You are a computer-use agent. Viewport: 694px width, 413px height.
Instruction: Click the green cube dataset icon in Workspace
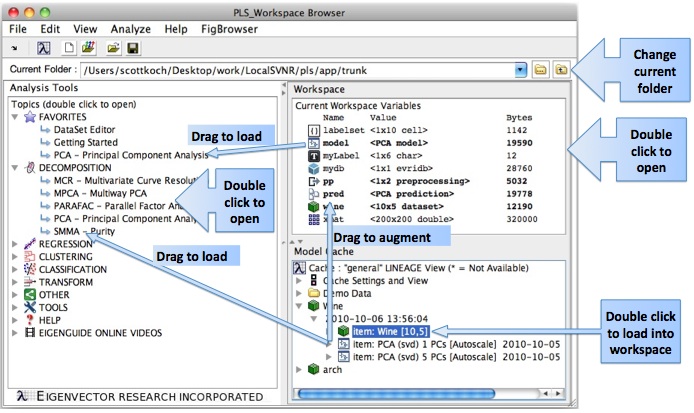point(313,206)
